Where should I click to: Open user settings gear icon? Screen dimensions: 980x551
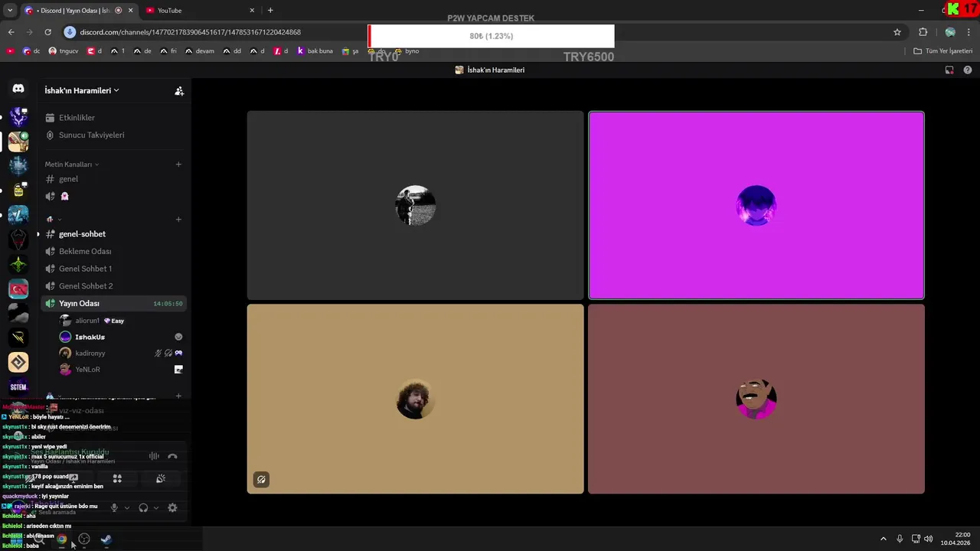(172, 507)
